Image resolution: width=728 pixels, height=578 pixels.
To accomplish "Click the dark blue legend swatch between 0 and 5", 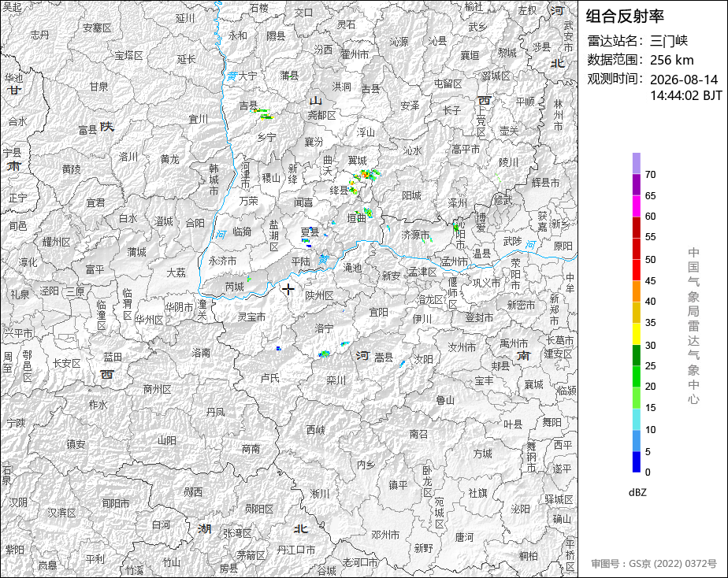I will [636, 462].
